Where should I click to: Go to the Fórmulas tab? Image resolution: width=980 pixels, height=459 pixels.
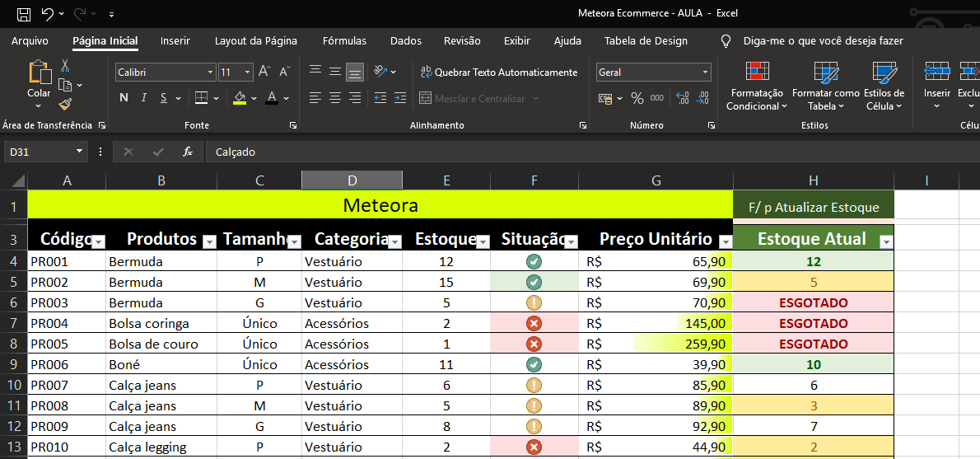click(344, 41)
